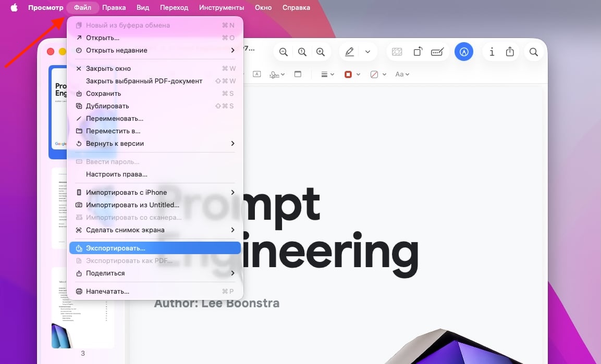The image size is (601, 364).
Task: Open the Окно menu
Action: (x=263, y=8)
